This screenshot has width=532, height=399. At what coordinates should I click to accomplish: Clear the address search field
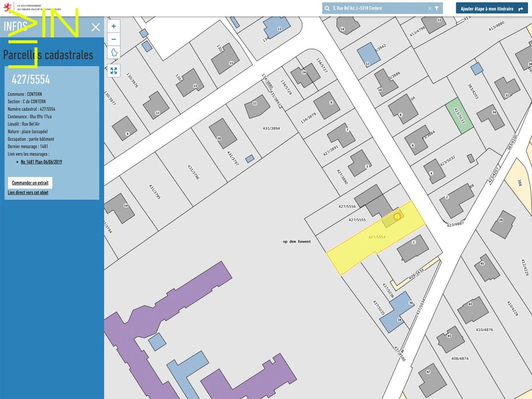click(x=430, y=9)
